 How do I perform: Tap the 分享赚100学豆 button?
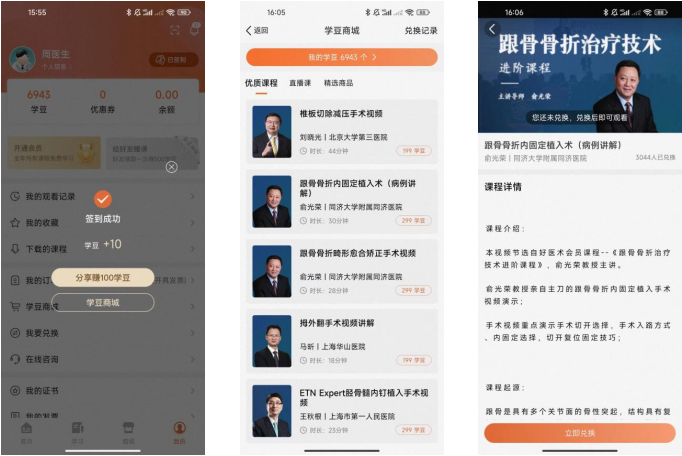(103, 278)
